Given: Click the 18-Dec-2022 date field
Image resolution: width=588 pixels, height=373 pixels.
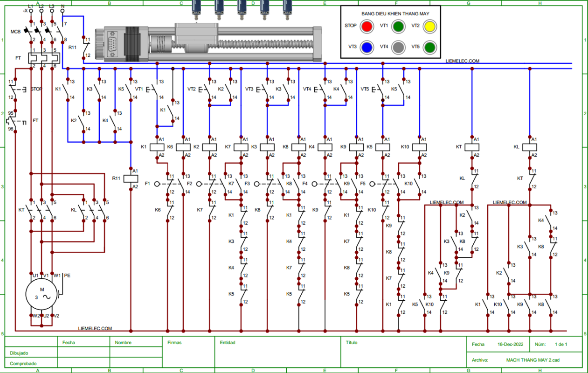Looking at the screenshot, I should [510, 345].
